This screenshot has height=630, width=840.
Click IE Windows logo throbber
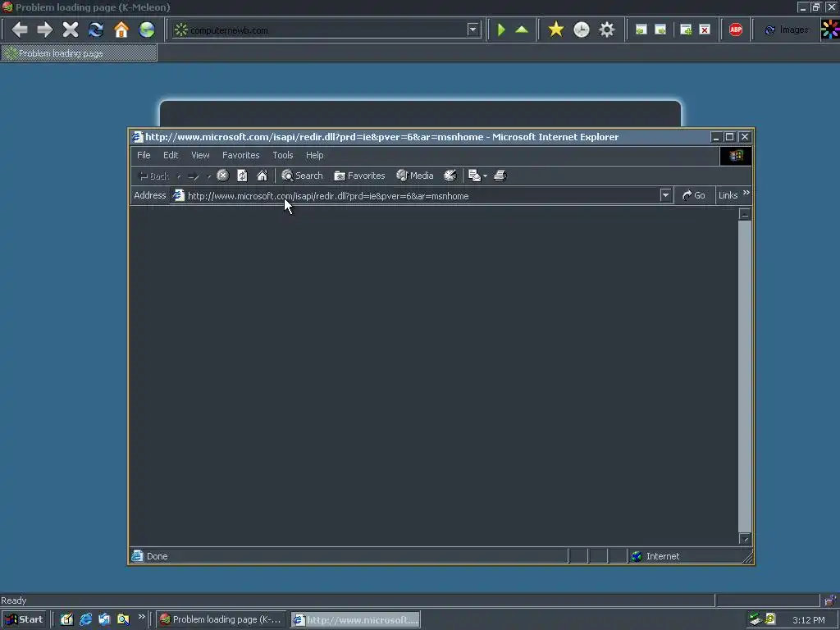tap(736, 156)
